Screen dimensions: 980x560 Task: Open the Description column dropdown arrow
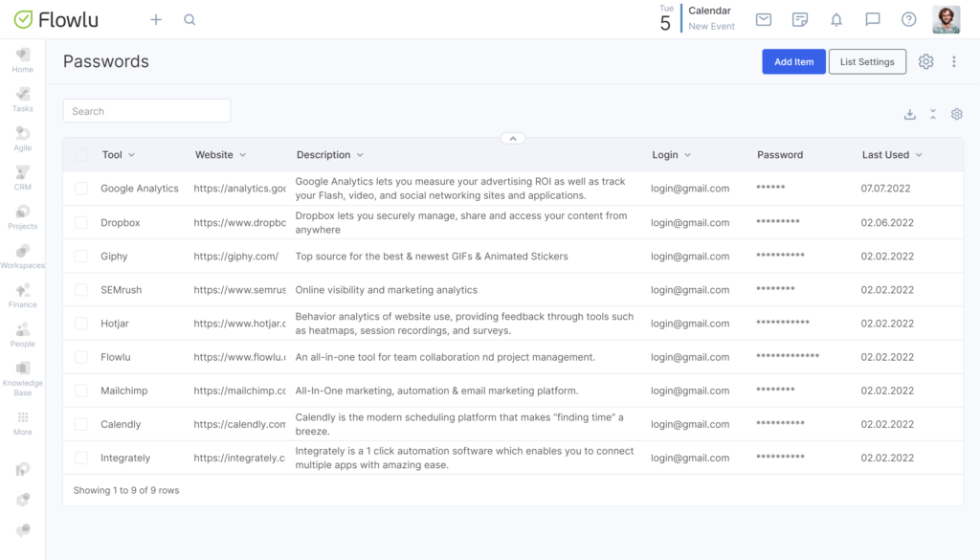[x=360, y=155]
